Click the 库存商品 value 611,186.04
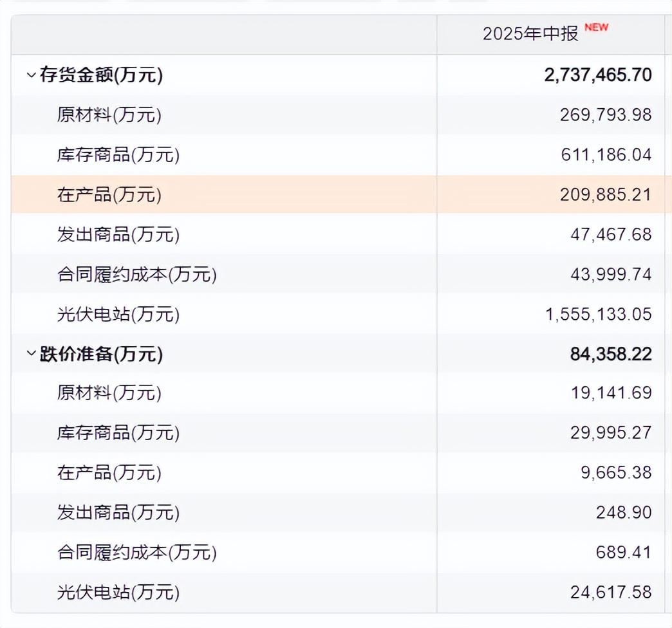Viewport: 672px width, 628px height. 606,155
